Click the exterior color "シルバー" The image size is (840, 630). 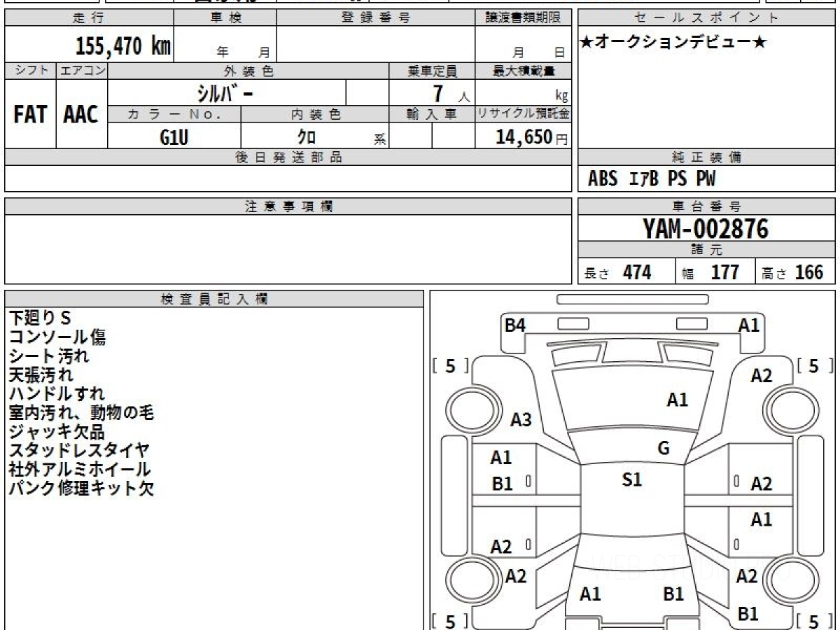pyautogui.click(x=224, y=92)
